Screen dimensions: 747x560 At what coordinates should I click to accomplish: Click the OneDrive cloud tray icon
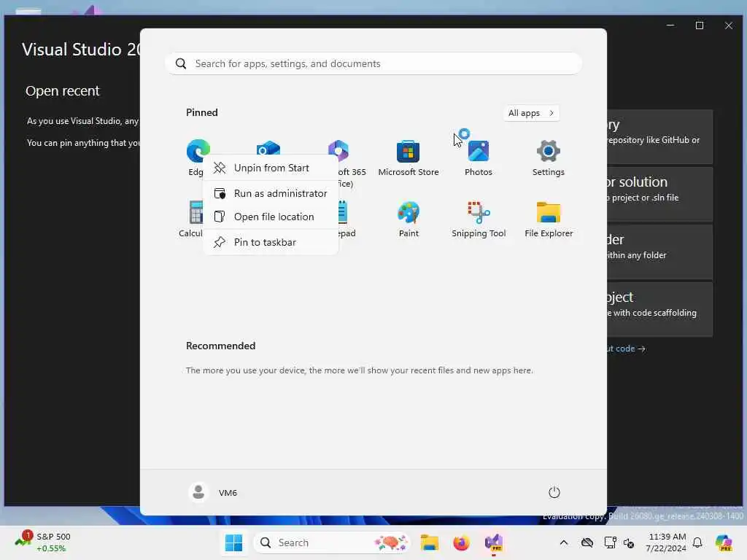pos(587,542)
